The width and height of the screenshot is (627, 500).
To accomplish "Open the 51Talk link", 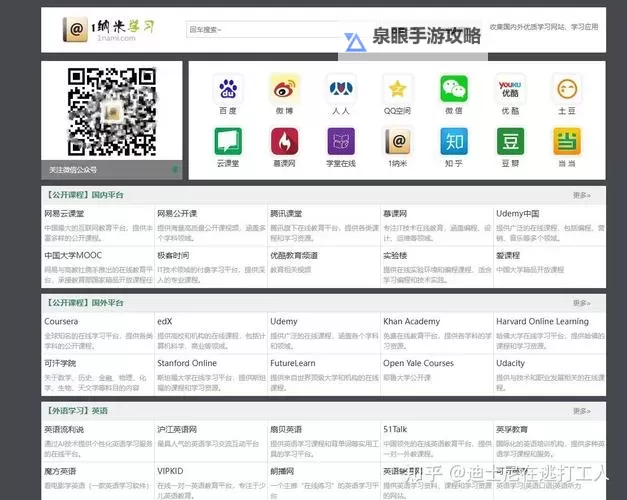I will click(x=395, y=429).
